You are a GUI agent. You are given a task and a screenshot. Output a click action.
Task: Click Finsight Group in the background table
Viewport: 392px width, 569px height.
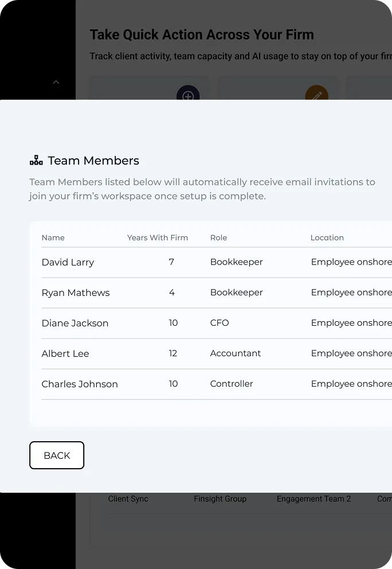pos(220,499)
